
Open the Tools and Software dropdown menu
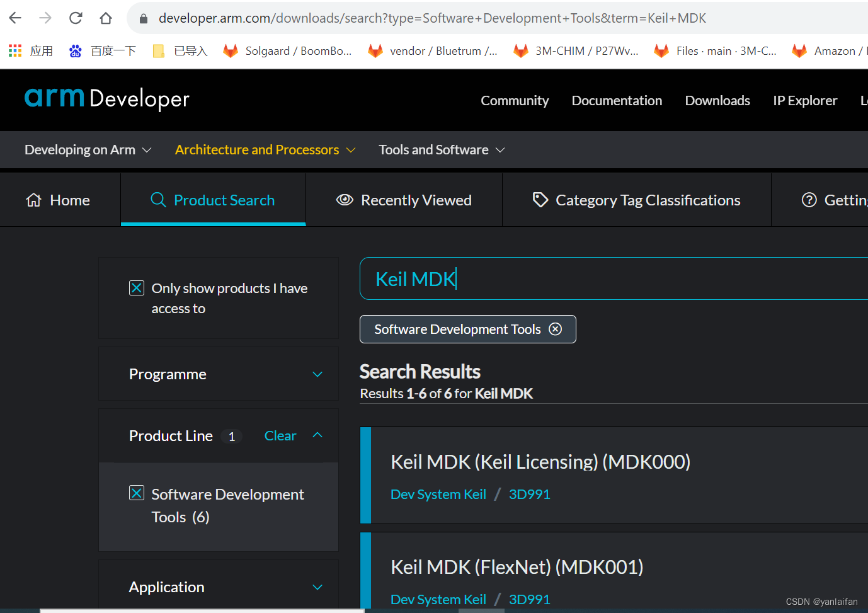pos(442,150)
